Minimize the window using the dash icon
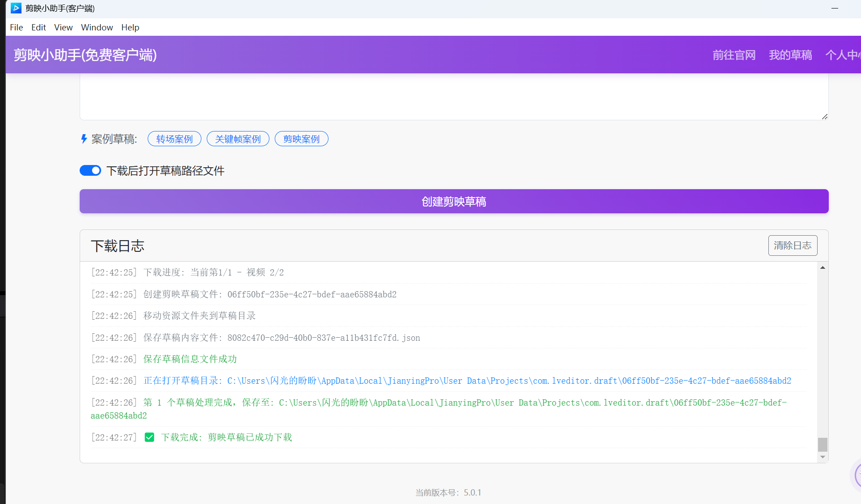Viewport: 861px width, 504px height. (x=835, y=8)
